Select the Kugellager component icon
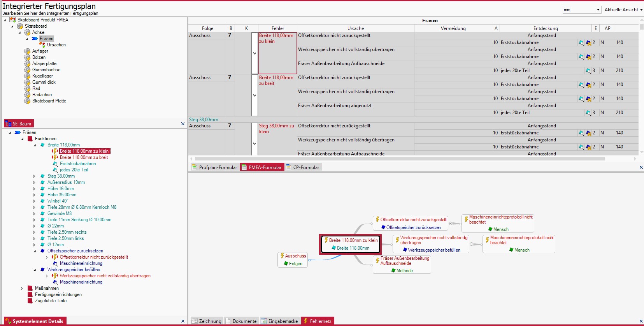 click(x=27, y=76)
